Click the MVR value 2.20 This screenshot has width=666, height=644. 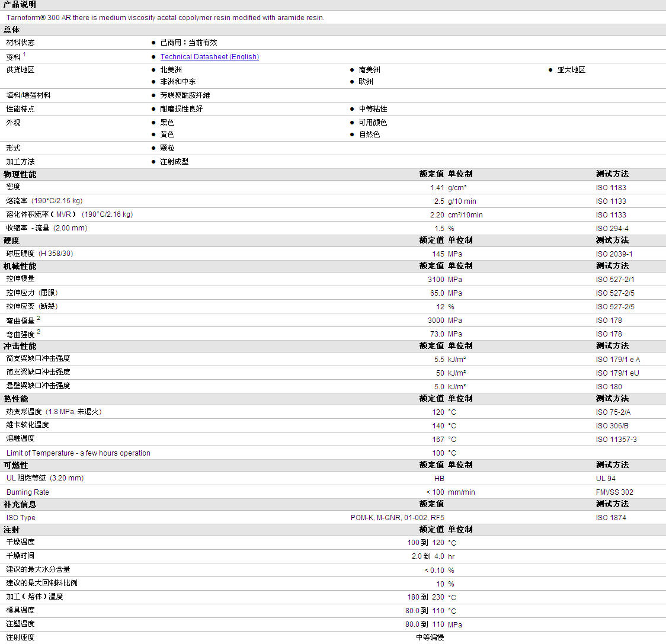437,215
